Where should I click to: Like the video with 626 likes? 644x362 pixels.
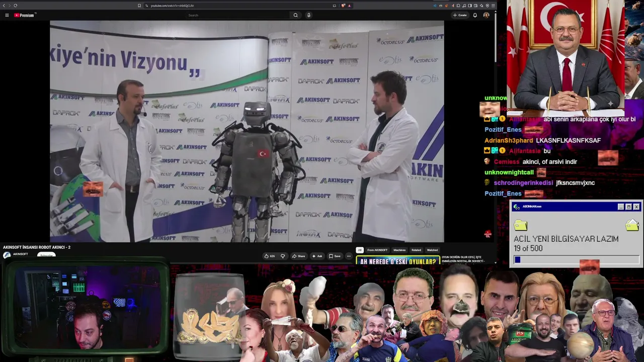tap(270, 256)
